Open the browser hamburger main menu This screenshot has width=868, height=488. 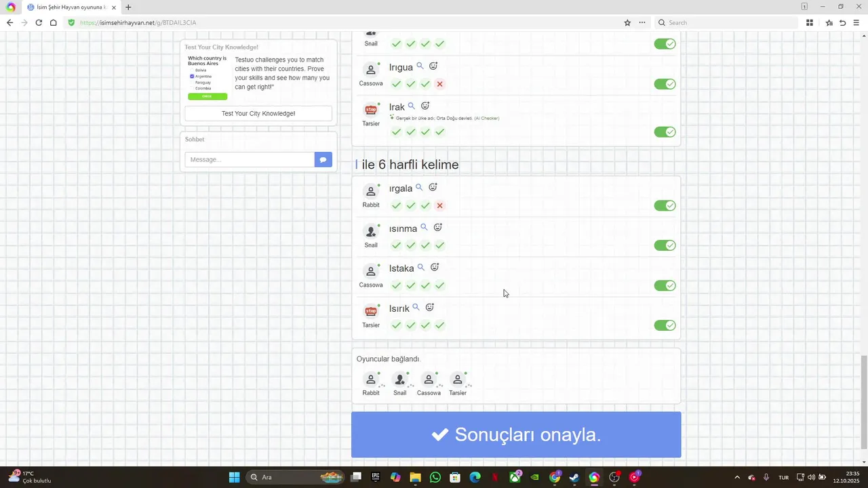856,22
